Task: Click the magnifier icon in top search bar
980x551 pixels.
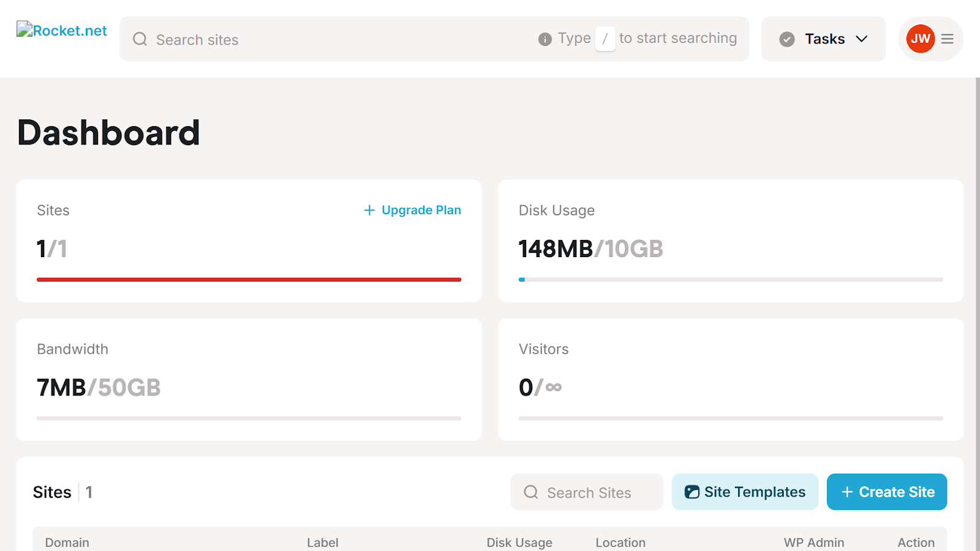Action: point(140,39)
